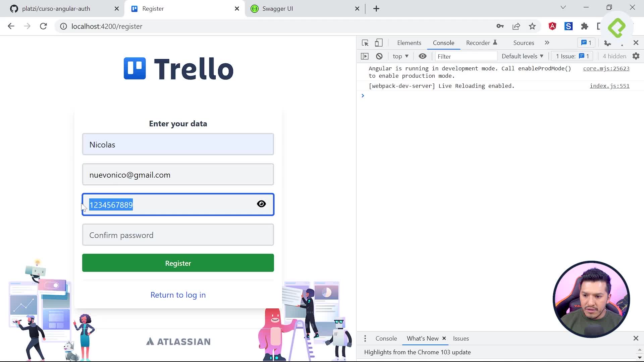Select the What's New drawer tab
This screenshot has height=362, width=644.
[423, 339]
